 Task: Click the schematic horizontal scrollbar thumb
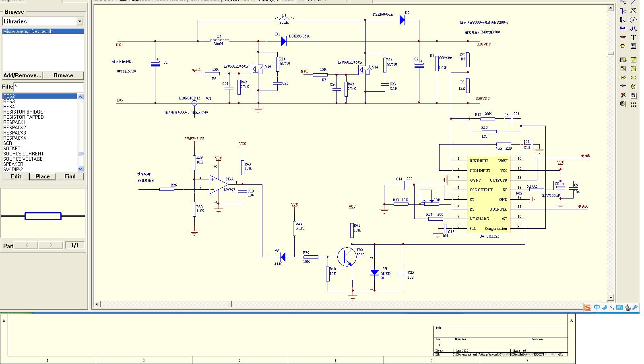(x=231, y=304)
